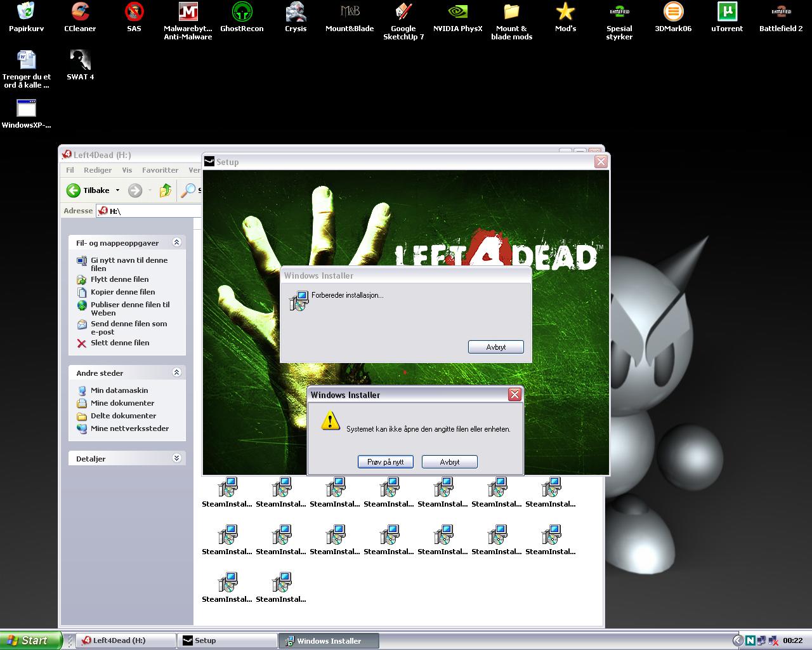Open the Vis menu
The image size is (812, 650).
pyautogui.click(x=127, y=170)
